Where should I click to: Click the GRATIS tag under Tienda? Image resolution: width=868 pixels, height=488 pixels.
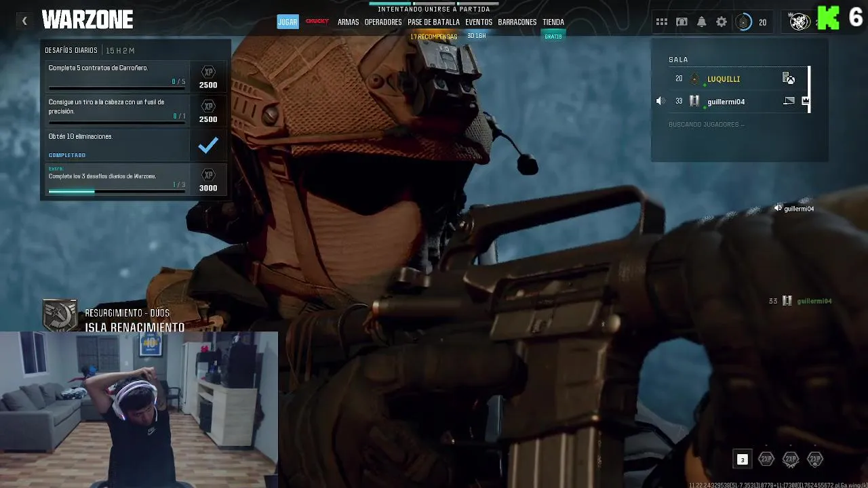pos(553,37)
